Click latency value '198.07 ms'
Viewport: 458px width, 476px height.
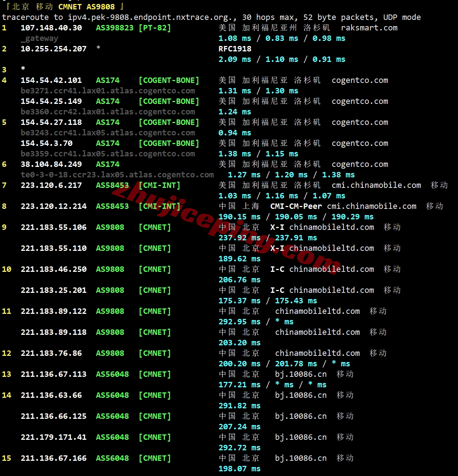point(240,469)
